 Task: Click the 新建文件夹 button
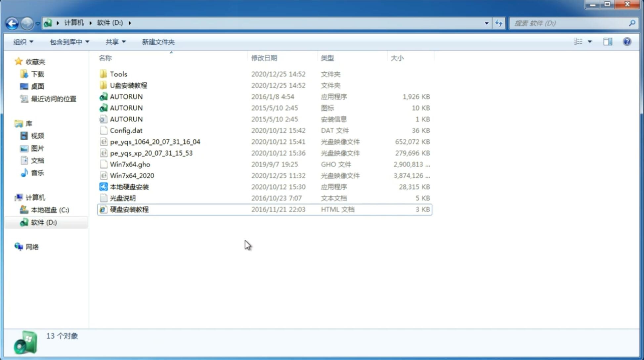coord(158,42)
